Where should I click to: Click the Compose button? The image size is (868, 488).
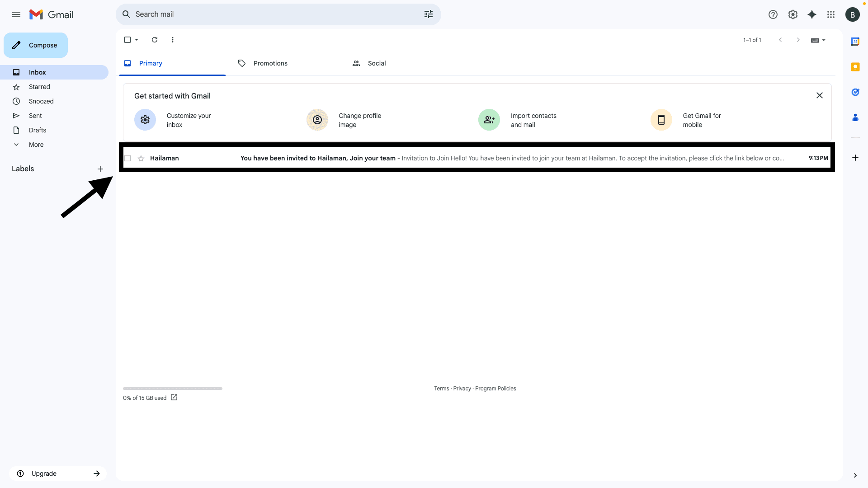tap(36, 45)
